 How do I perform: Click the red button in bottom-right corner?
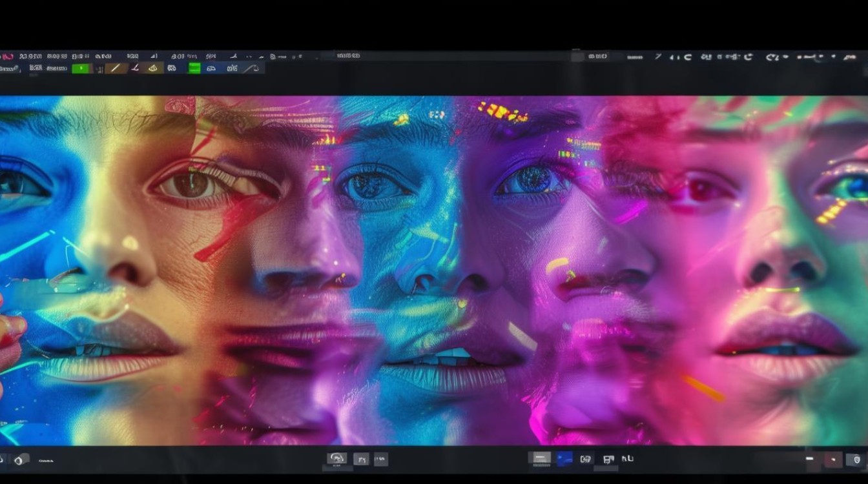pyautogui.click(x=833, y=459)
